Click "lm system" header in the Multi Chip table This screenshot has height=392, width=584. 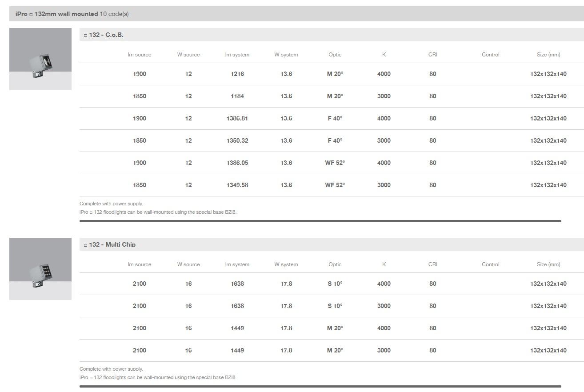[x=237, y=264]
